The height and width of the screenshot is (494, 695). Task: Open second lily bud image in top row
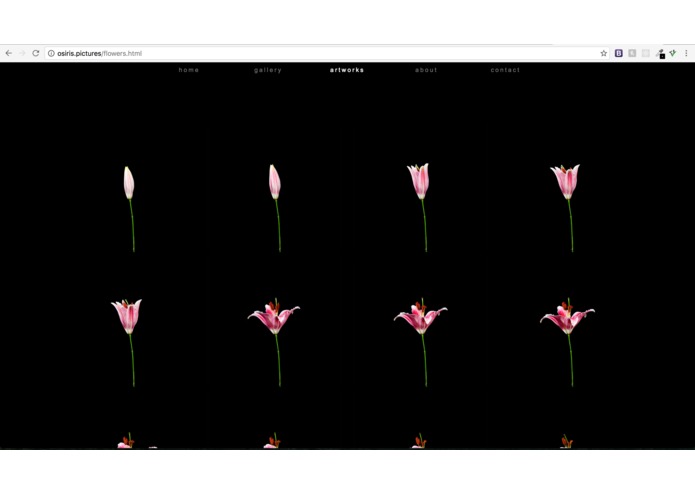tap(276, 208)
